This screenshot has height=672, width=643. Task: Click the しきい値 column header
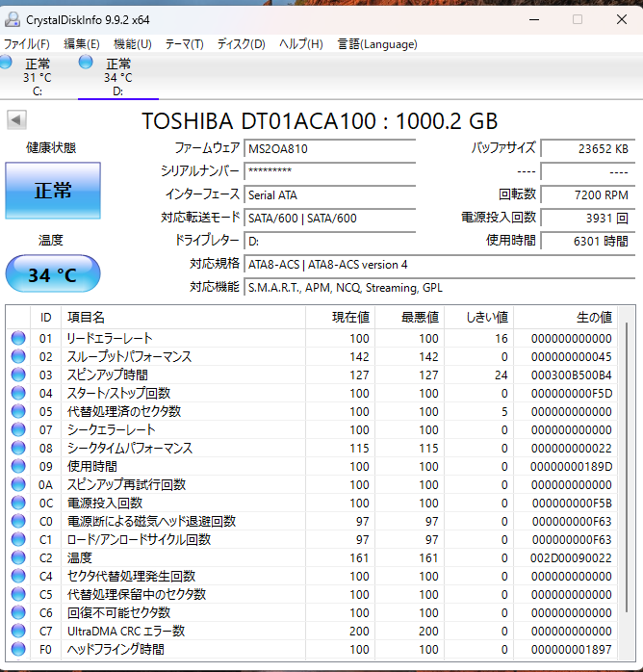(479, 318)
